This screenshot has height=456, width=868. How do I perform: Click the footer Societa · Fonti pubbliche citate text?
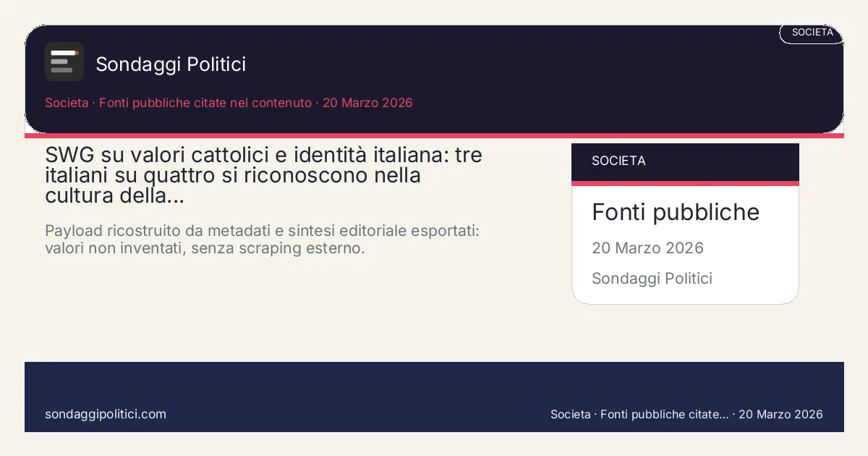(686, 414)
